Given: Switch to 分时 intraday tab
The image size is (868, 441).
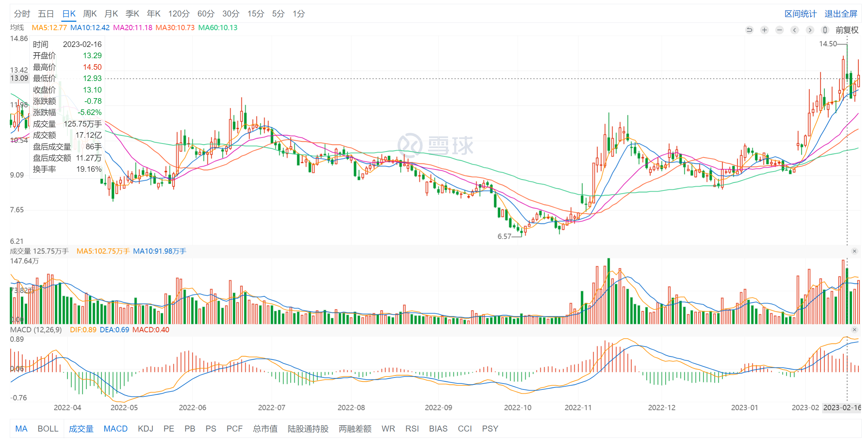Looking at the screenshot, I should click(22, 14).
